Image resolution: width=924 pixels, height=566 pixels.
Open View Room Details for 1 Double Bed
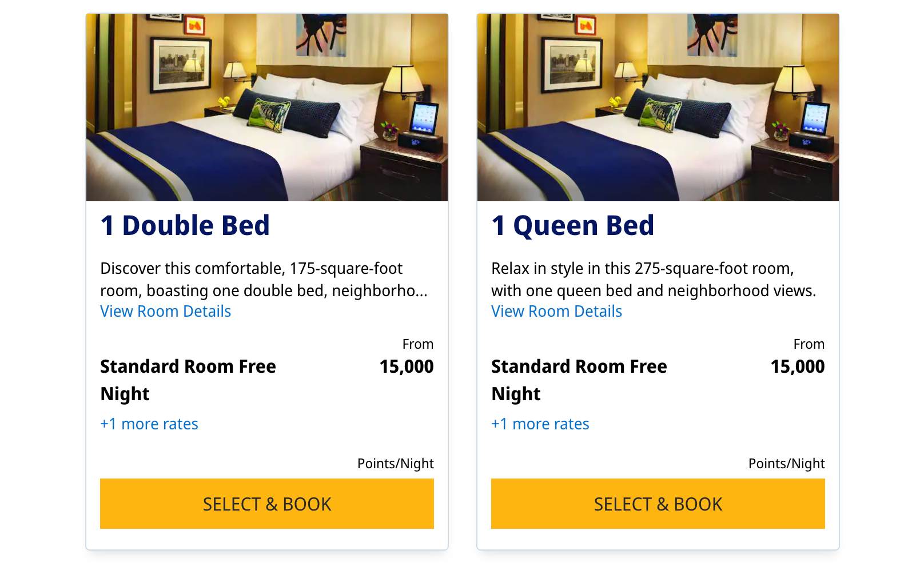[x=165, y=311]
